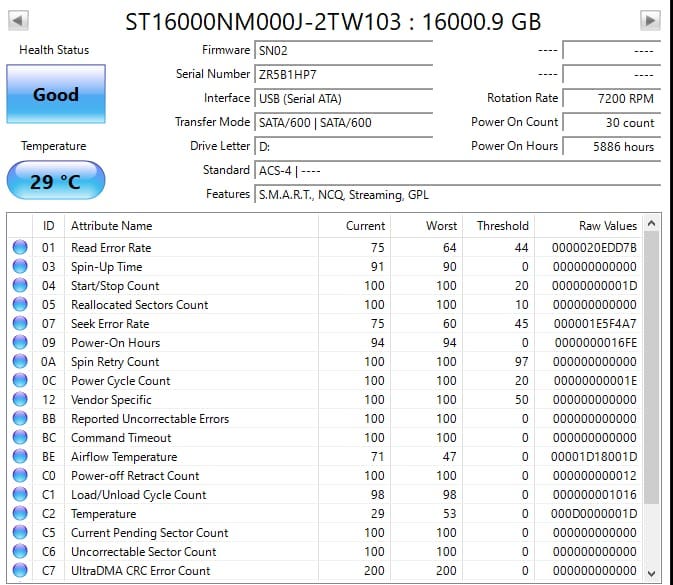Select the Seek Error Rate attribute name
This screenshot has width=673, height=585.
(110, 324)
